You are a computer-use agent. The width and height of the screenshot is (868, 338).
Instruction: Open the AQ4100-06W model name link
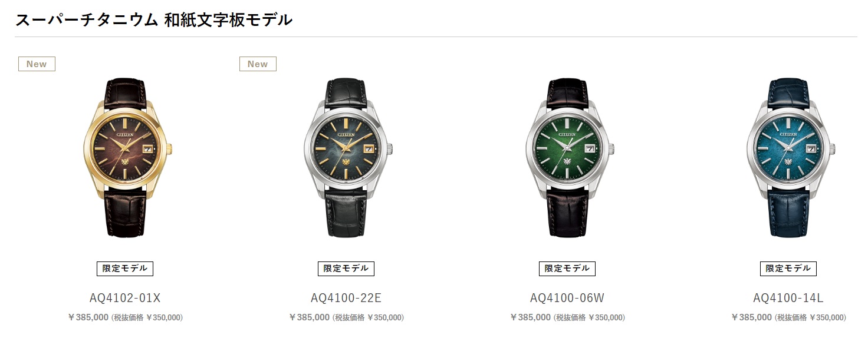[567, 298]
